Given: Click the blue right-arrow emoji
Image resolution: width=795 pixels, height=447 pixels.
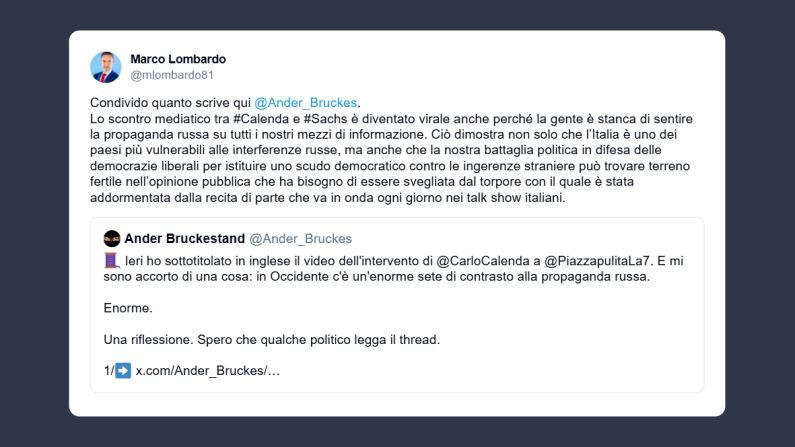Looking at the screenshot, I should click(x=123, y=371).
